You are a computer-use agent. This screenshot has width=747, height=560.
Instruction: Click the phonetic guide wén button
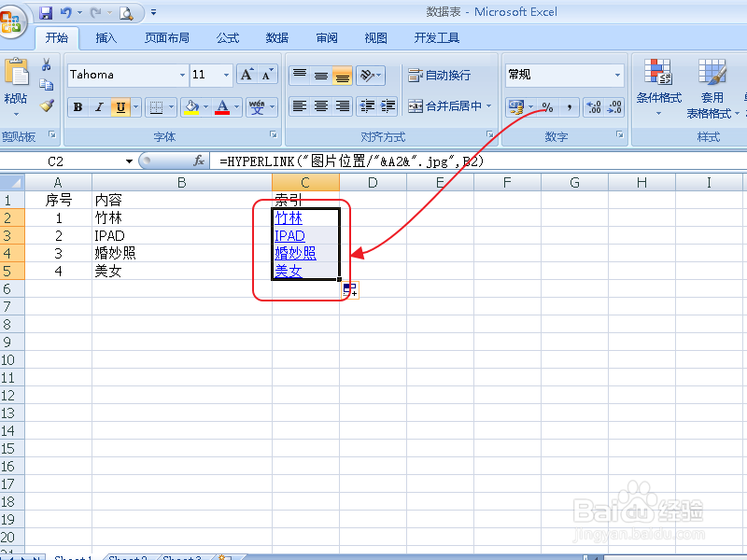[x=258, y=107]
